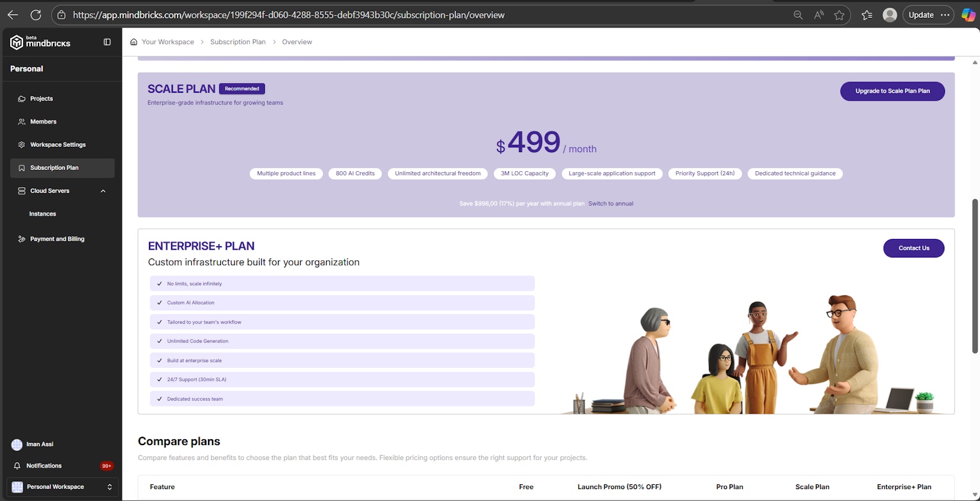Open the browser profile avatar icon
The image size is (980, 501).
[x=889, y=15]
